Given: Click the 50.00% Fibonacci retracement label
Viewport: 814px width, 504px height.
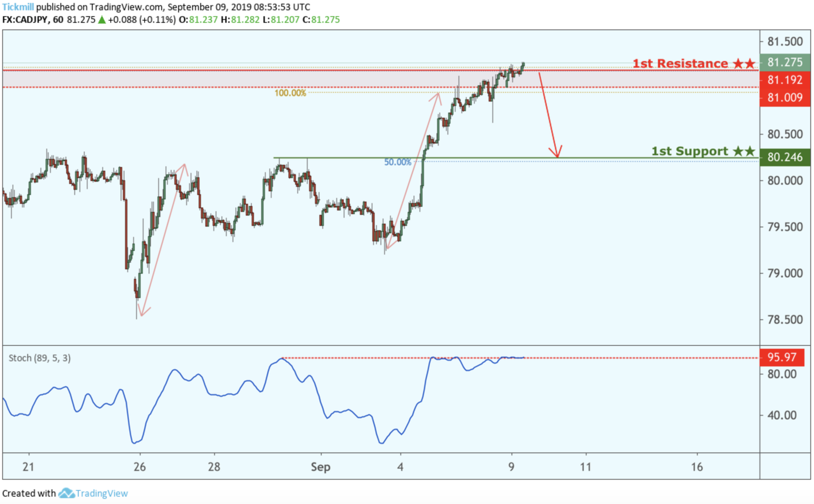Looking at the screenshot, I should point(397,162).
